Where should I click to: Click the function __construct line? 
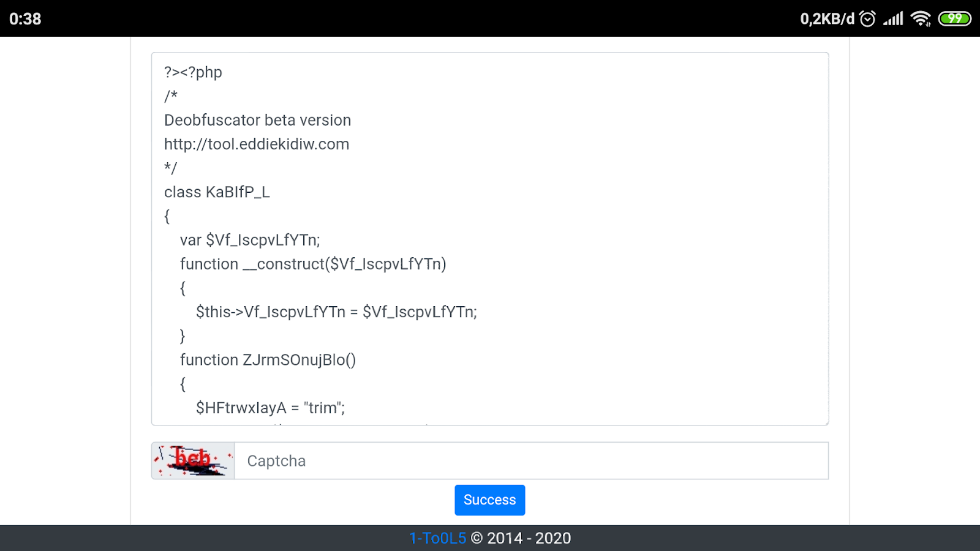point(312,263)
